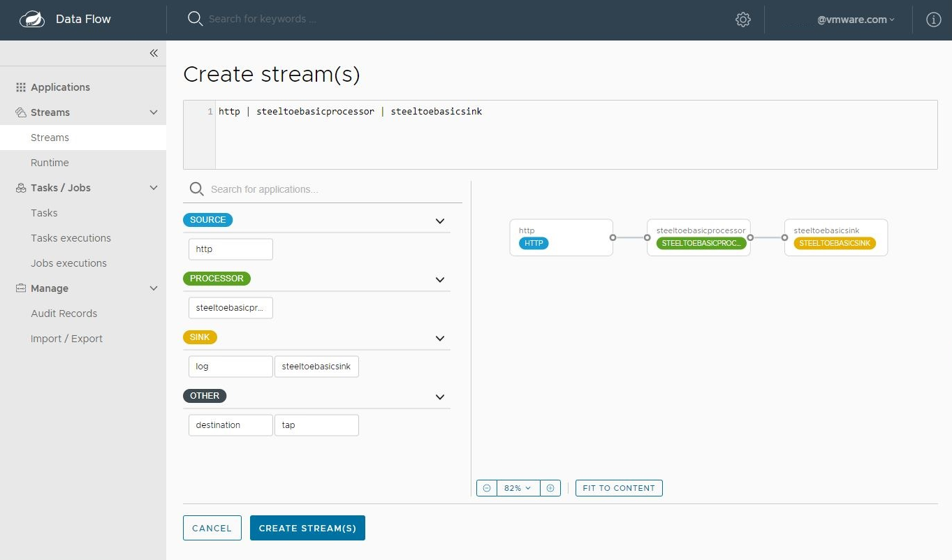This screenshot has width=952, height=560.
Task: Open the Audit Records page
Action: coord(64,313)
